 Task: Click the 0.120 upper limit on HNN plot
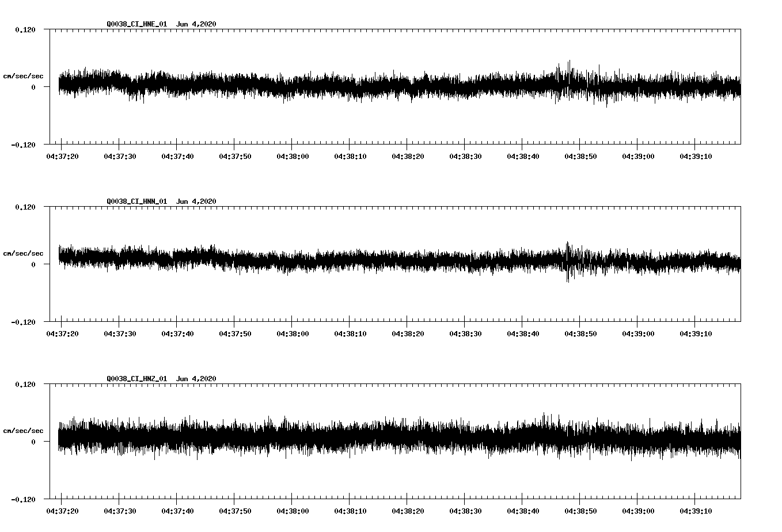point(25,207)
